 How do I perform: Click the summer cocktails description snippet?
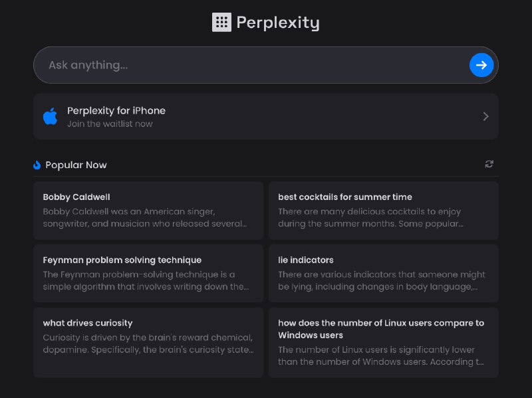(370, 218)
